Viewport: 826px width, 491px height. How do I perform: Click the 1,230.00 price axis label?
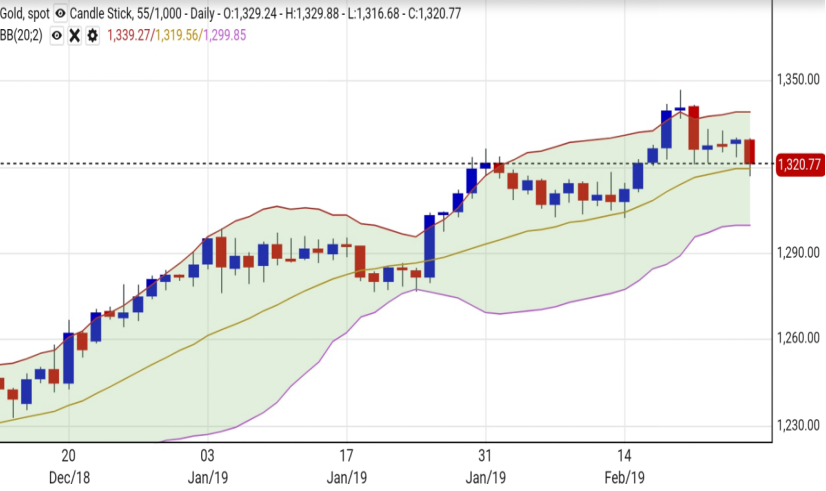(x=797, y=426)
